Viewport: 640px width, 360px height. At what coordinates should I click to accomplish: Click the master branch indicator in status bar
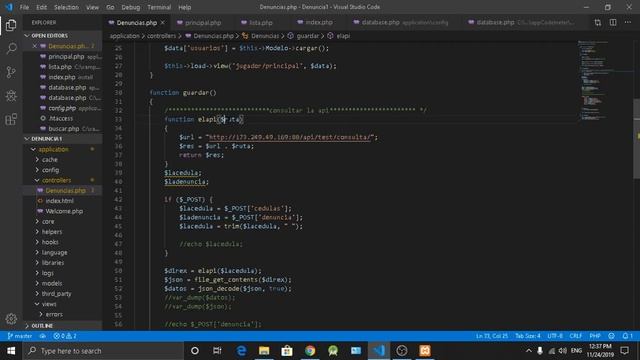[20, 336]
